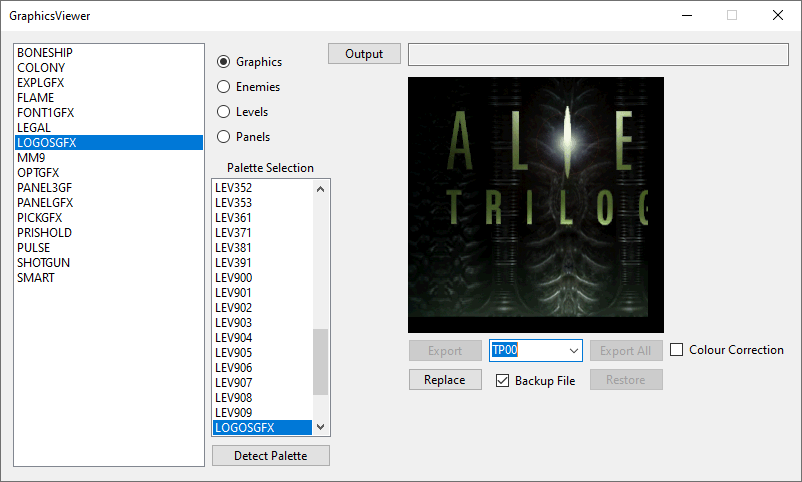Choose LEV908 in the palette list
The width and height of the screenshot is (802, 482).
[x=262, y=398]
